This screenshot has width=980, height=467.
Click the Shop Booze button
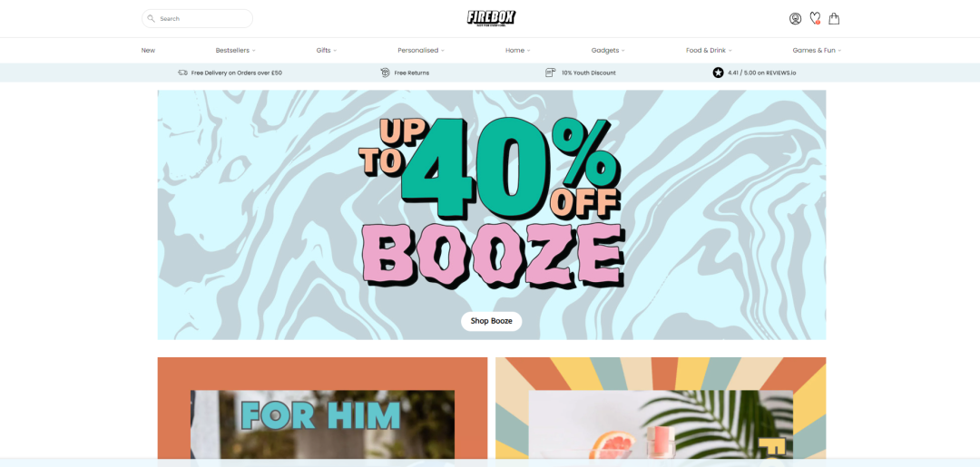pyautogui.click(x=491, y=321)
